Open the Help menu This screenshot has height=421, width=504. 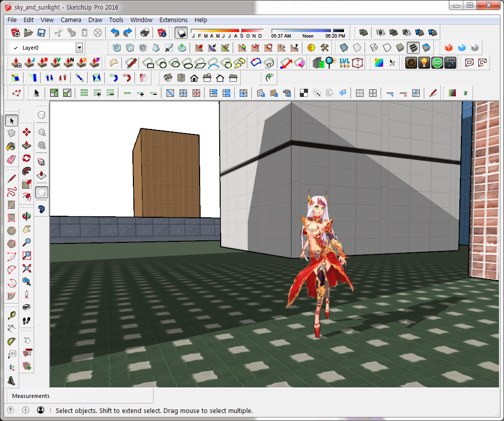coord(201,20)
